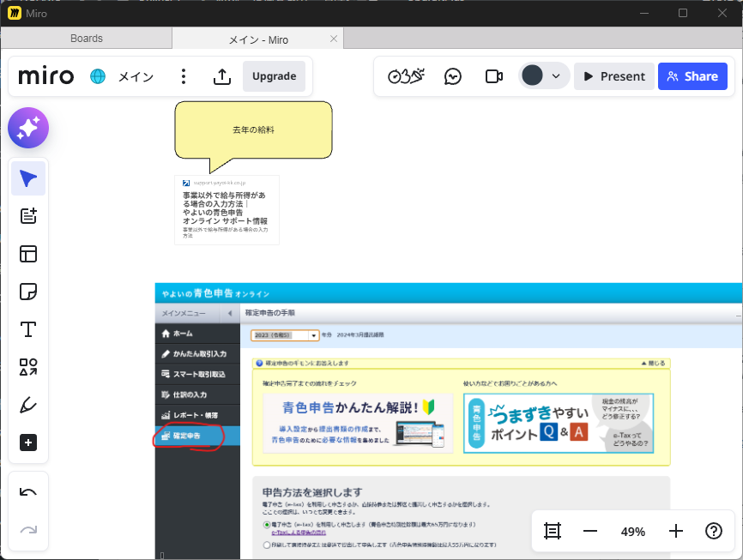The width and height of the screenshot is (743, 560).
Task: Click the Upgrade button
Action: click(274, 76)
